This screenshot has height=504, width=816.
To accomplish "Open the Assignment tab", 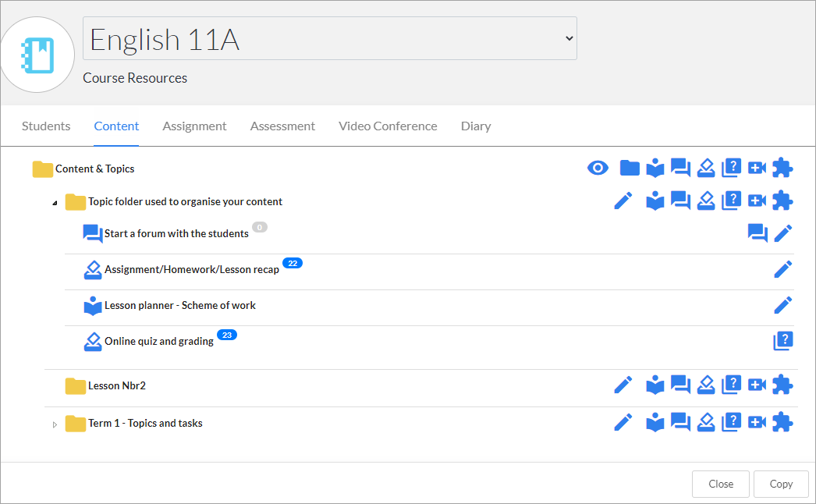I will [x=194, y=126].
